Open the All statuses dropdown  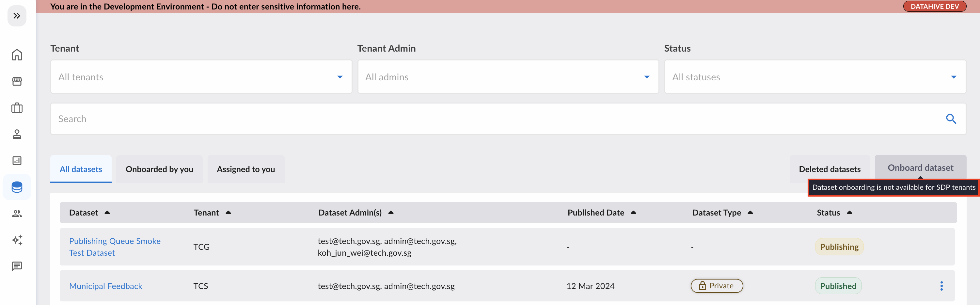(x=815, y=76)
